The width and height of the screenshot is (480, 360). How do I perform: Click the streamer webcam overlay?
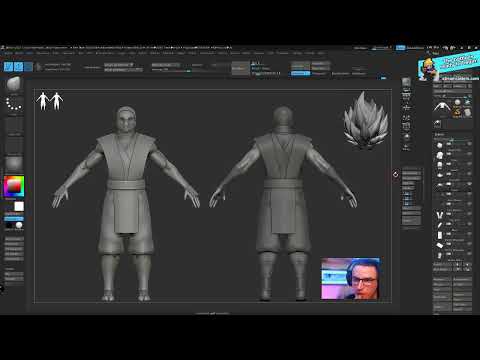pos(350,278)
